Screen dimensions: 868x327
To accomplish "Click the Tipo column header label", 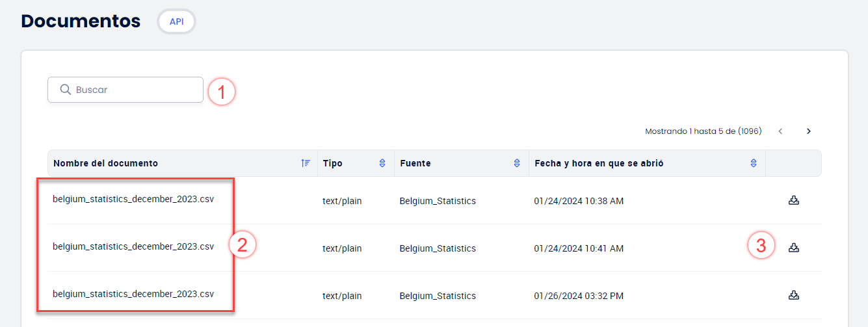I will [x=332, y=163].
